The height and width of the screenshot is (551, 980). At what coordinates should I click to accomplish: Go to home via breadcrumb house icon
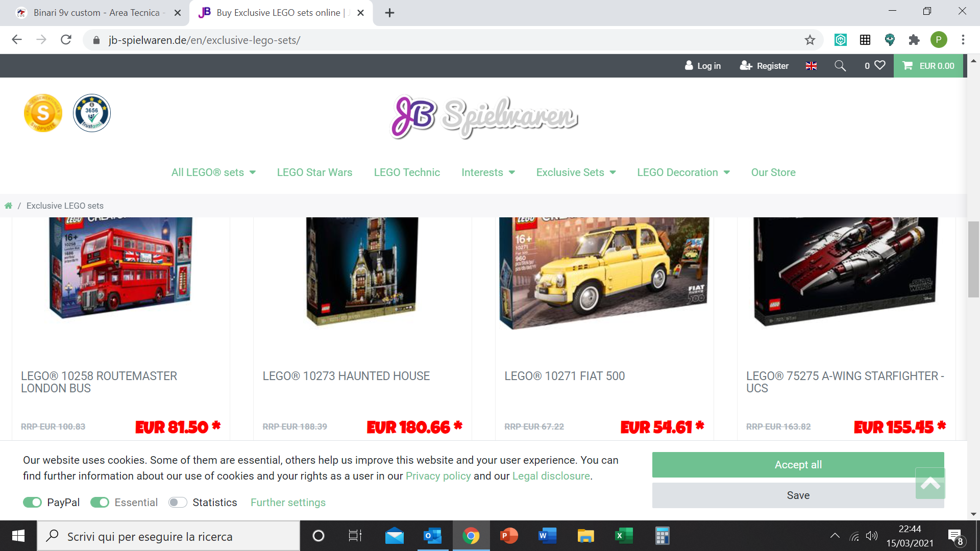point(8,206)
